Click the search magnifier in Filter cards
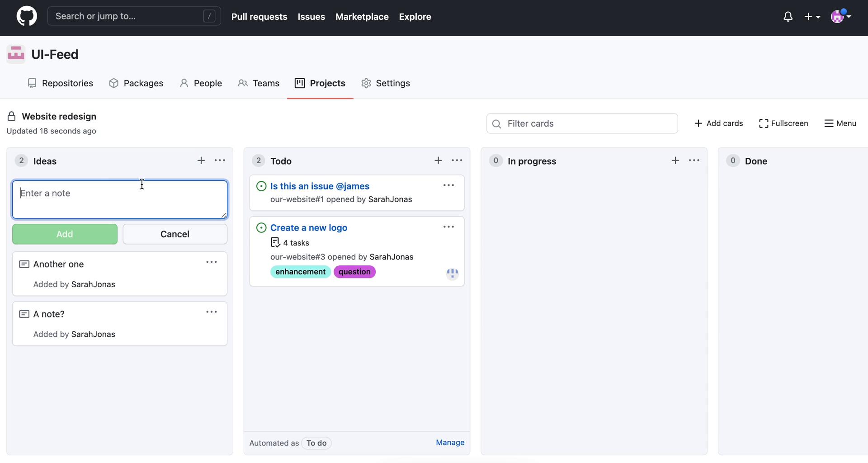The height and width of the screenshot is (463, 868). [496, 124]
